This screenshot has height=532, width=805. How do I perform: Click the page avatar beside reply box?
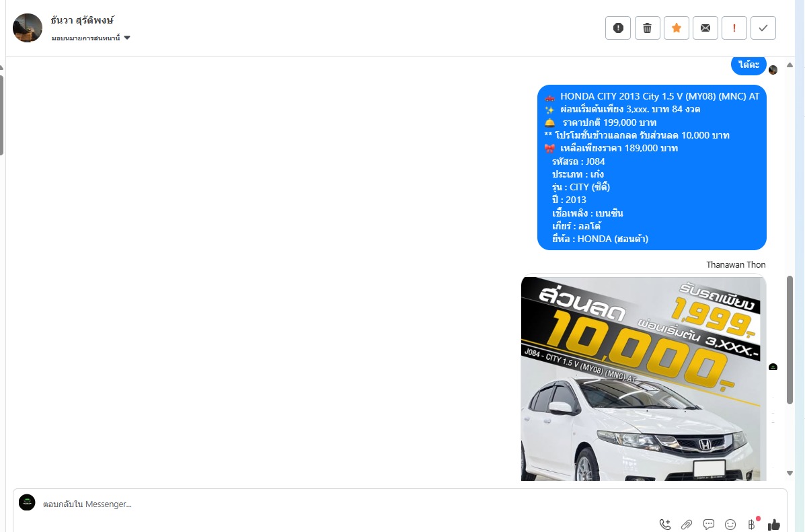(27, 502)
